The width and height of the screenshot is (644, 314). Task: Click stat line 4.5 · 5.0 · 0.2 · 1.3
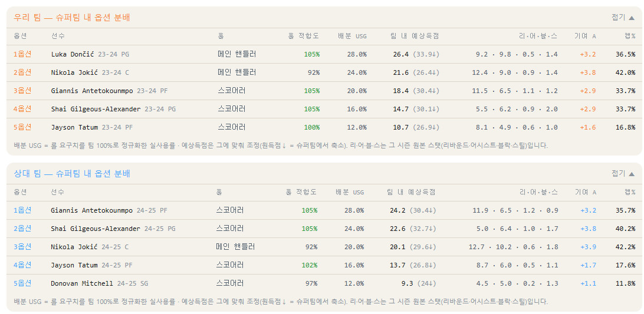[517, 283]
